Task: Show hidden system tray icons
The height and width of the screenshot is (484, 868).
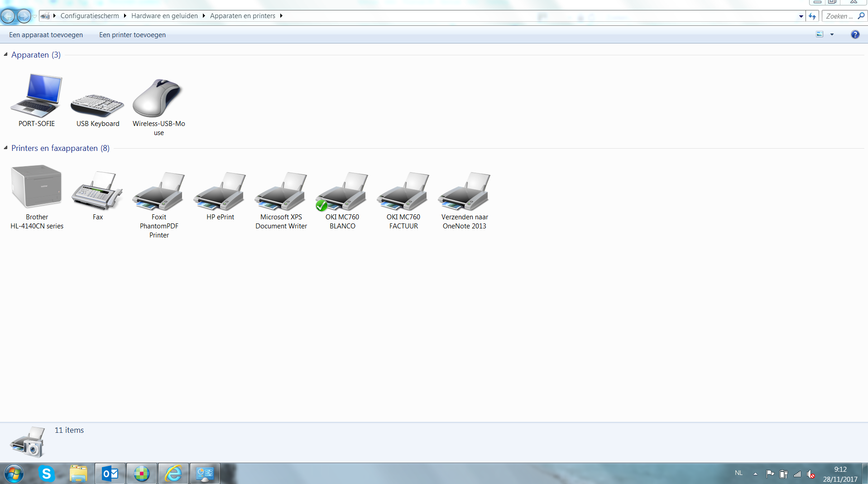Action: [755, 474]
